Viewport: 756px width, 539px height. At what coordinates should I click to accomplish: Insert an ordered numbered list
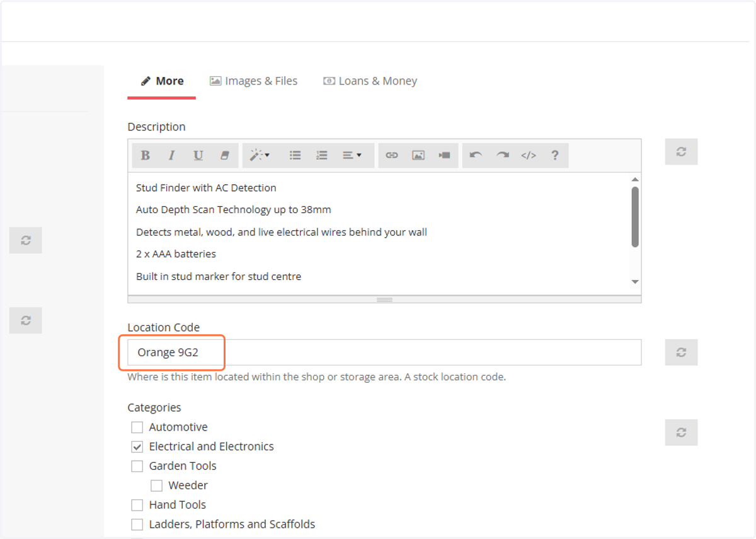(321, 155)
